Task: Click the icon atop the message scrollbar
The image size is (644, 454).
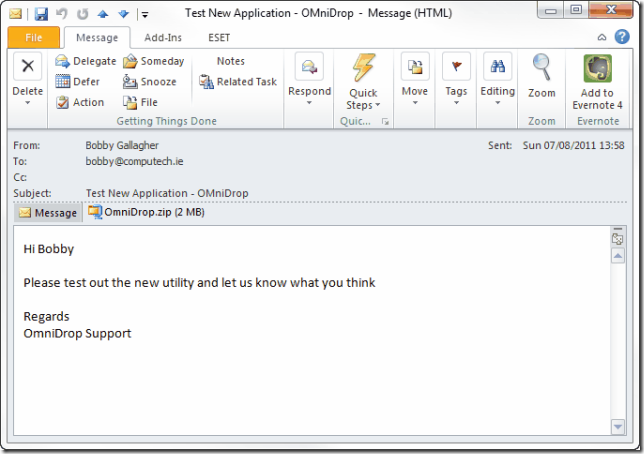Action: [x=617, y=239]
